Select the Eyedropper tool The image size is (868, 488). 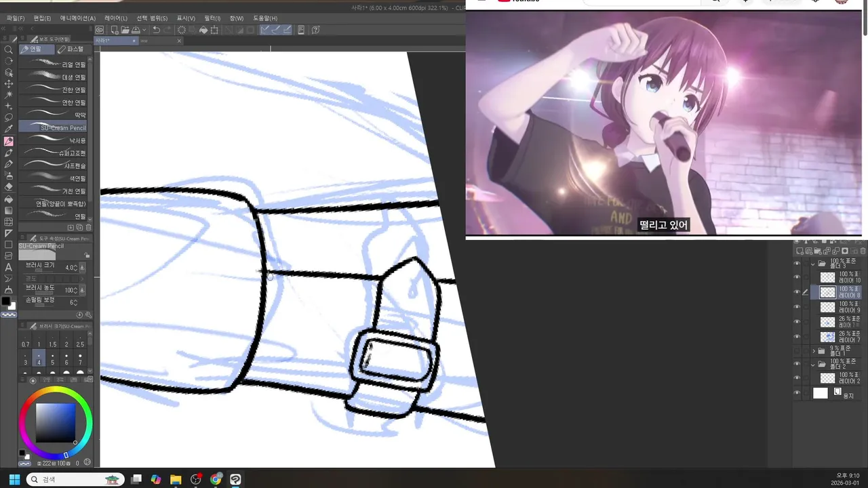9,129
